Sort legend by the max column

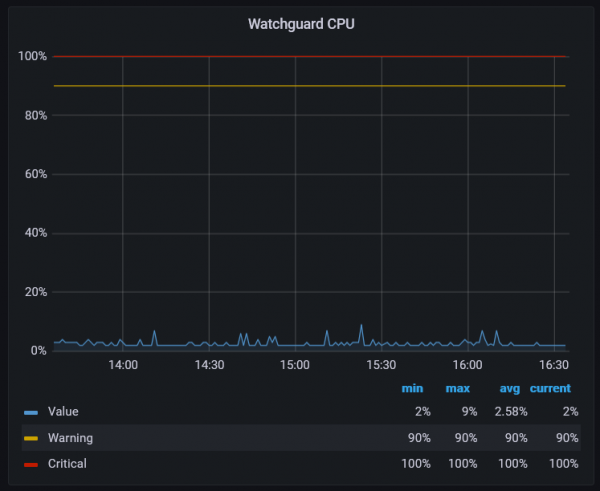pyautogui.click(x=458, y=388)
